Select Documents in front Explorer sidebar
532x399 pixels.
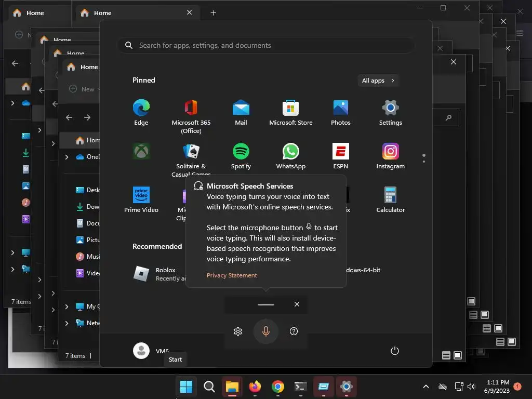click(x=87, y=223)
